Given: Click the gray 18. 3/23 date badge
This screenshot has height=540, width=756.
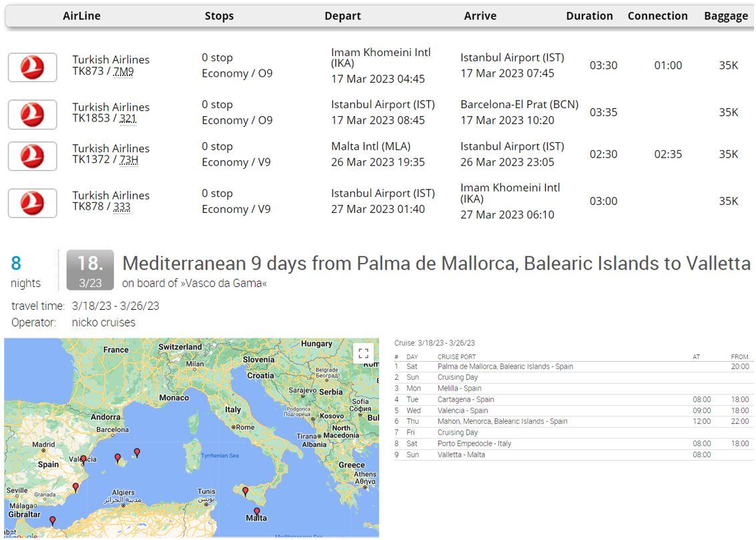Looking at the screenshot, I should [x=90, y=270].
